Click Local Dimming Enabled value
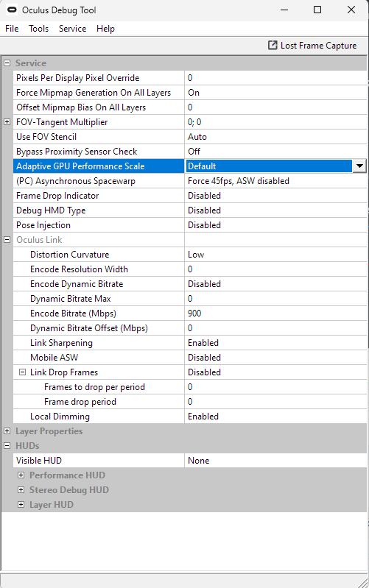 coord(275,417)
